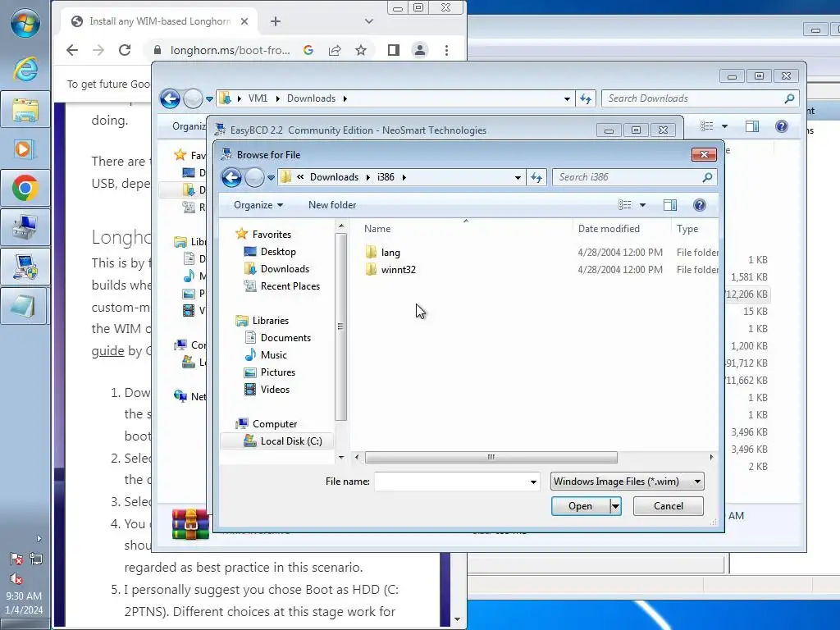
Task: Click the Cancel button
Action: [x=668, y=506]
